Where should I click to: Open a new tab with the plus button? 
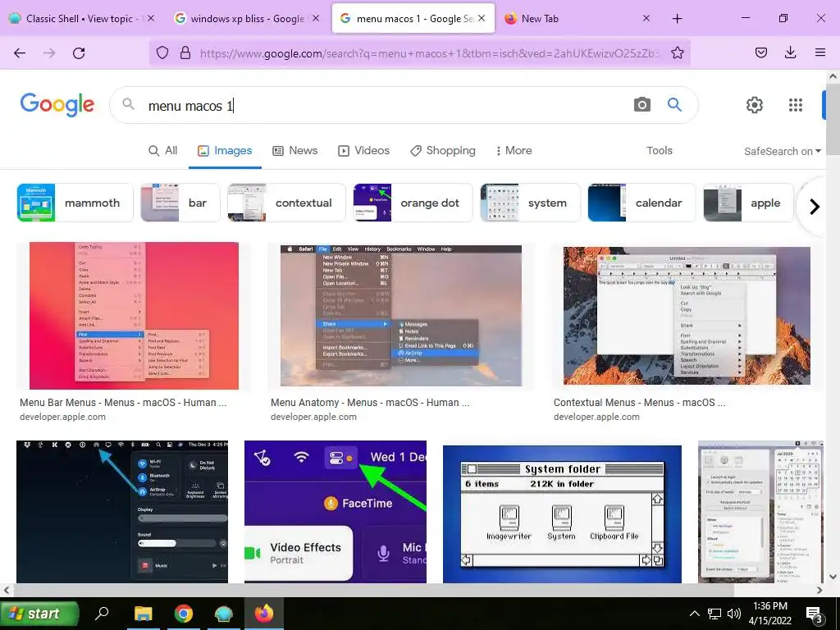coord(677,19)
